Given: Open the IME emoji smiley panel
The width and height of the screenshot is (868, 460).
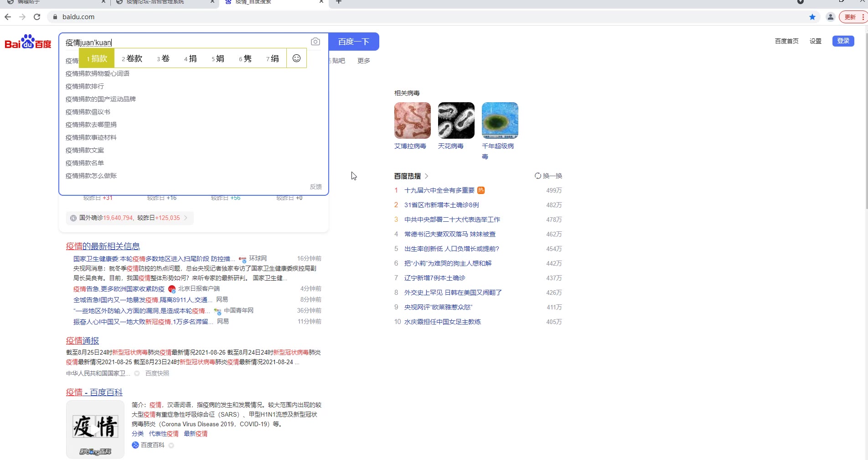Looking at the screenshot, I should [x=297, y=58].
